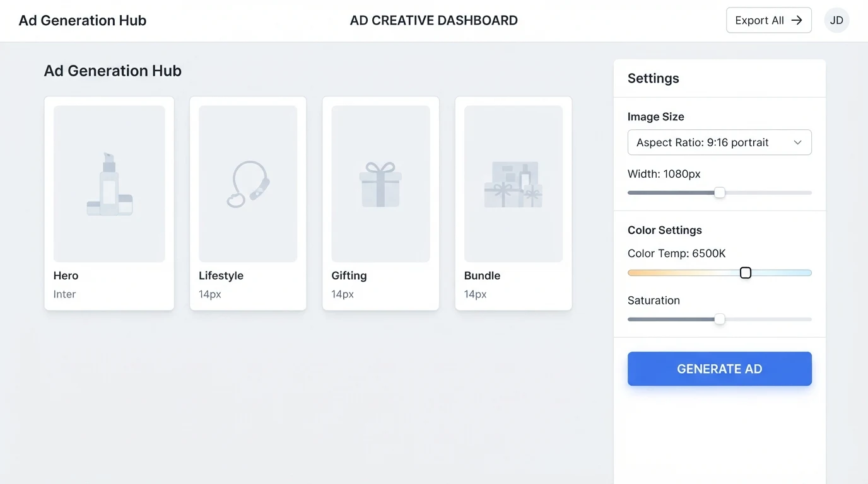Click the Settings panel title

pos(653,78)
